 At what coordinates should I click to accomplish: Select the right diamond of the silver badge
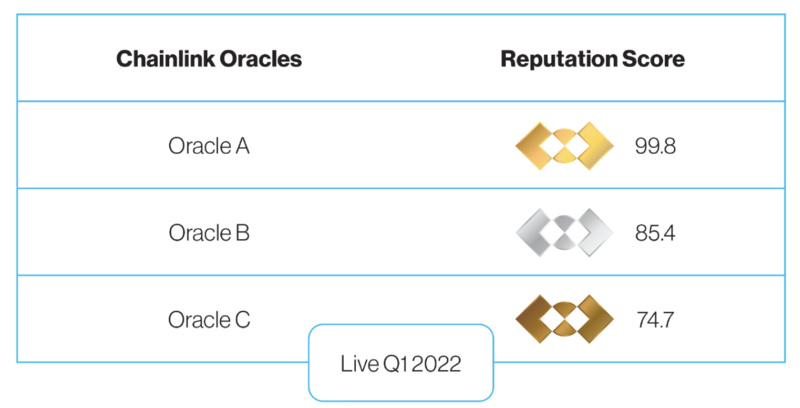click(x=594, y=233)
